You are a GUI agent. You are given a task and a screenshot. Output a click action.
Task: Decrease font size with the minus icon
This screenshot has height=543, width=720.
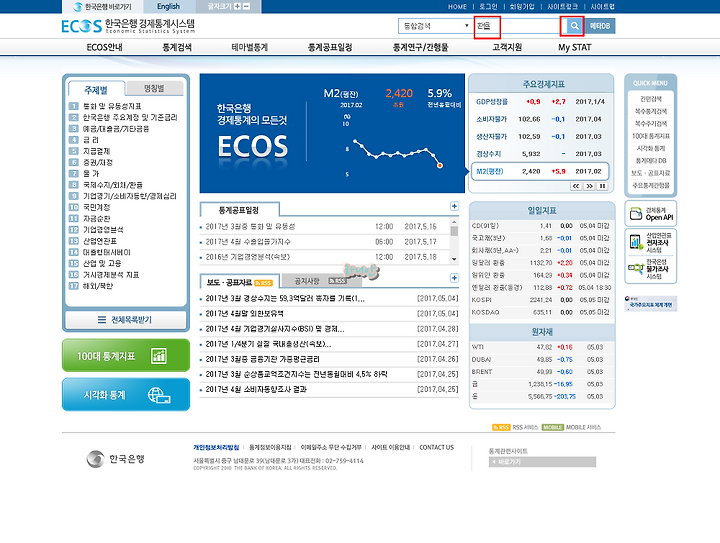pyautogui.click(x=247, y=6)
